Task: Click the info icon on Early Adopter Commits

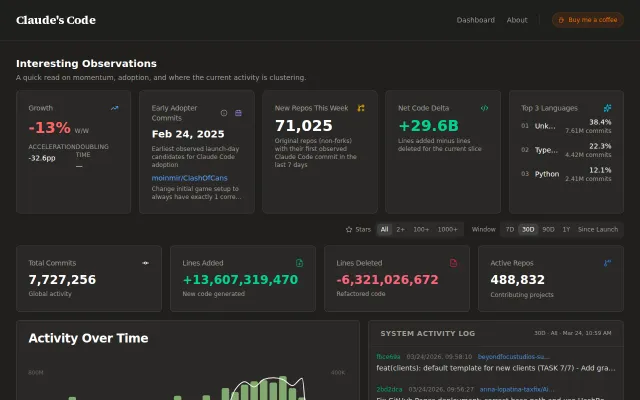Action: pos(224,113)
